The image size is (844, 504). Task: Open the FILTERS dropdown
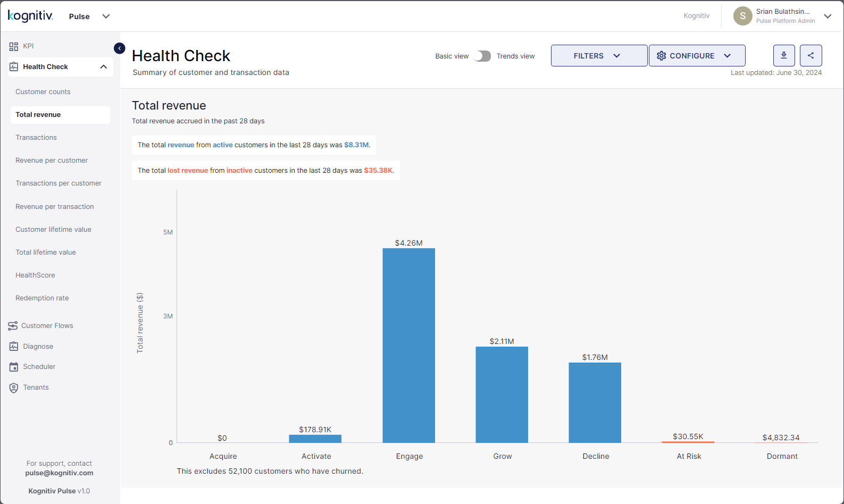[x=599, y=56]
